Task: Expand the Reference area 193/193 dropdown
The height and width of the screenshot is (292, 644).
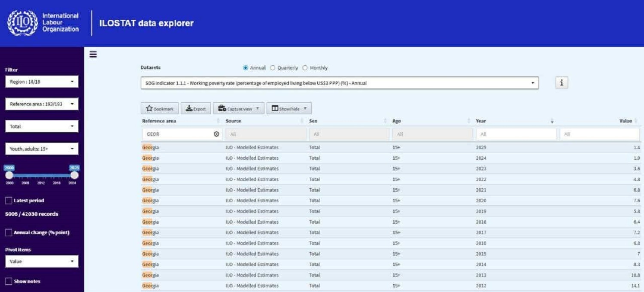Action: pyautogui.click(x=42, y=104)
